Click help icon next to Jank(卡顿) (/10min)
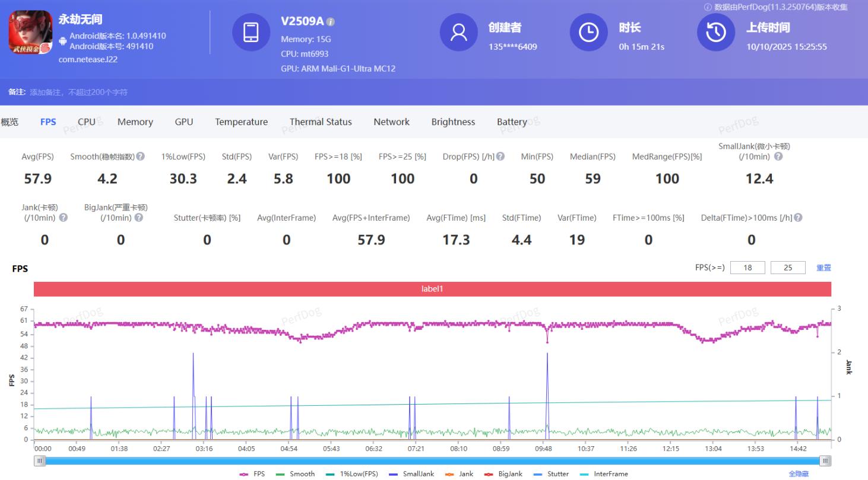Viewport: 868px width, 480px height. coord(64,218)
